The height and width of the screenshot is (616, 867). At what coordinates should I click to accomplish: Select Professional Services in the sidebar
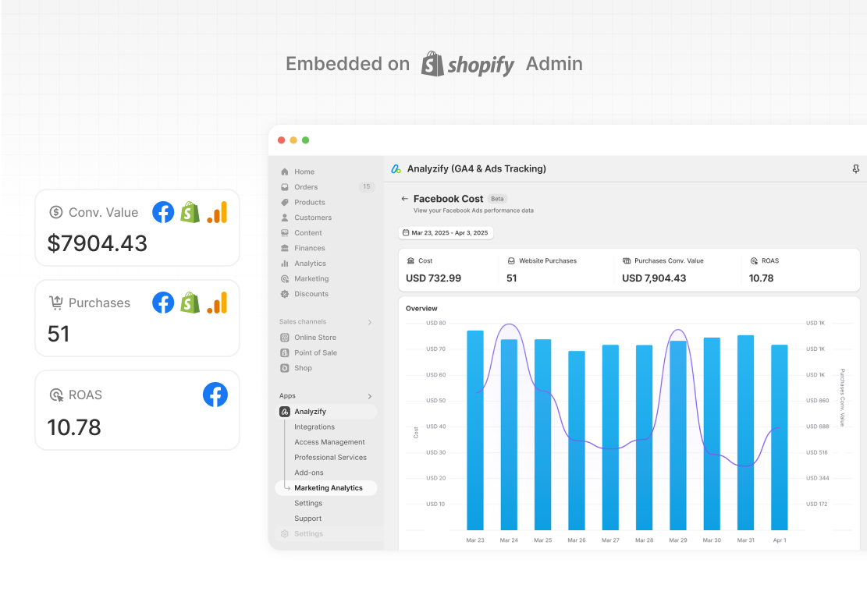coord(330,458)
